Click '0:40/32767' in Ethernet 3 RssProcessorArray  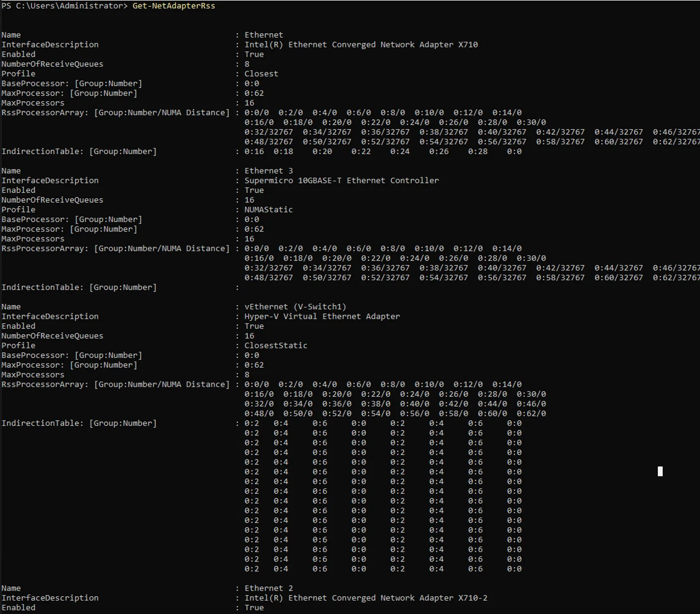[502, 268]
